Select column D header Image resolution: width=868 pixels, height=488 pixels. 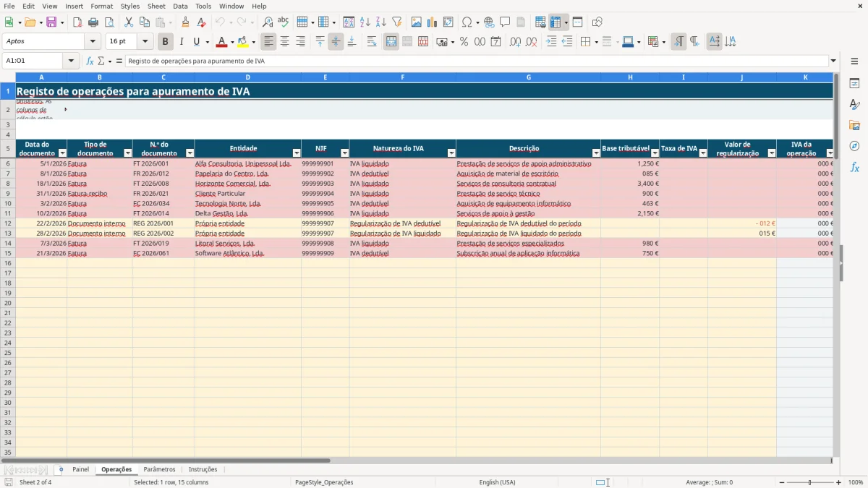point(247,77)
